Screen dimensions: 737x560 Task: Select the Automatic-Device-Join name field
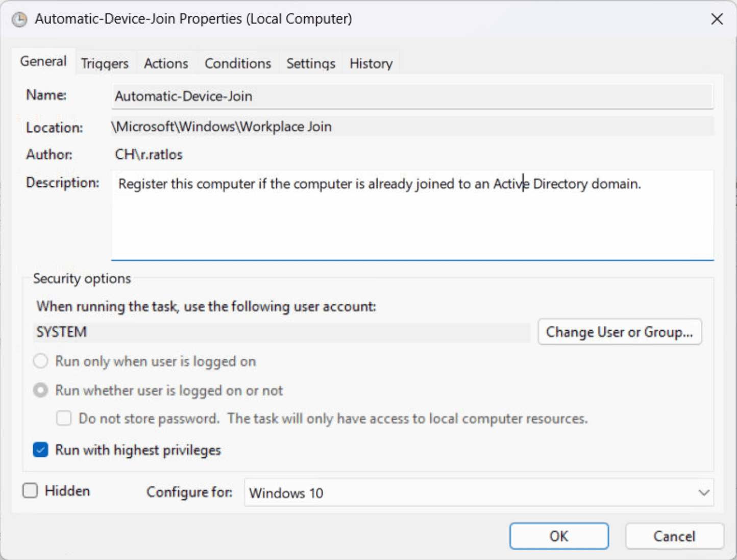[x=412, y=96]
